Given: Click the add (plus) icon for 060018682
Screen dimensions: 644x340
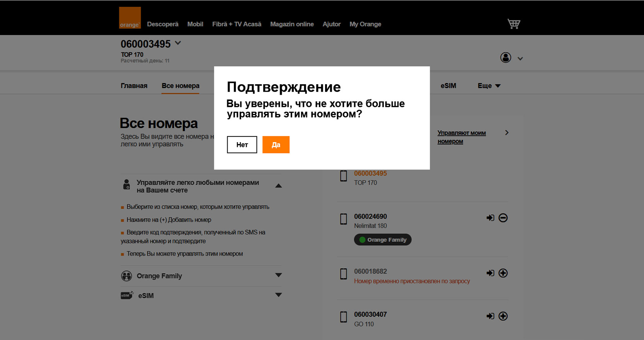Looking at the screenshot, I should pyautogui.click(x=503, y=273).
